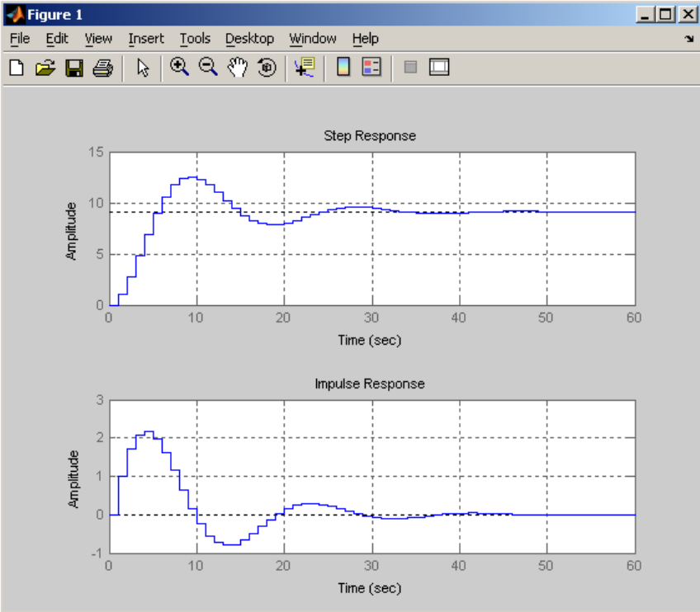The width and height of the screenshot is (700, 612).
Task: Click the Step Response plot title
Action: (370, 135)
